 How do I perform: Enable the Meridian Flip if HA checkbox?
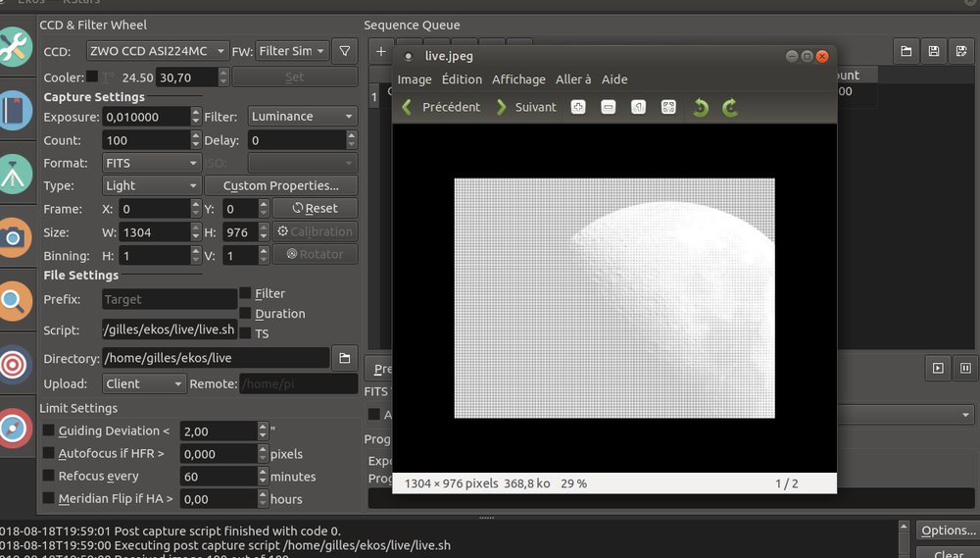pos(49,499)
